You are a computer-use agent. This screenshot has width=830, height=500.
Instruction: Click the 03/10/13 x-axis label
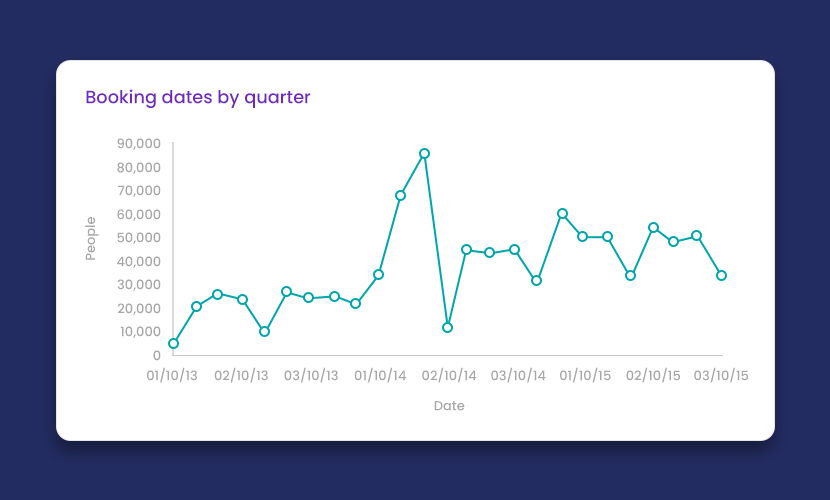point(311,376)
